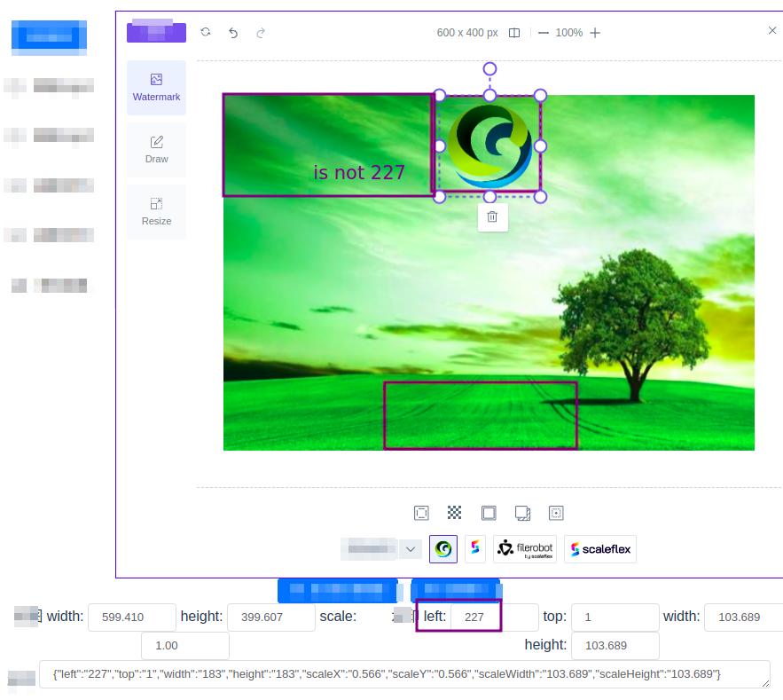783x700 pixels.
Task: Open the watermark source dropdown
Action: [x=381, y=548]
